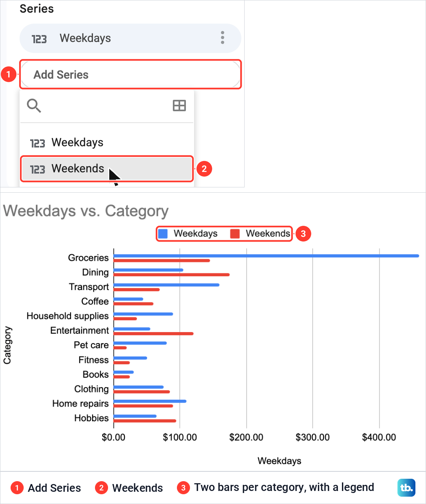
Task: Click the Pet care category label
Action: click(x=91, y=345)
